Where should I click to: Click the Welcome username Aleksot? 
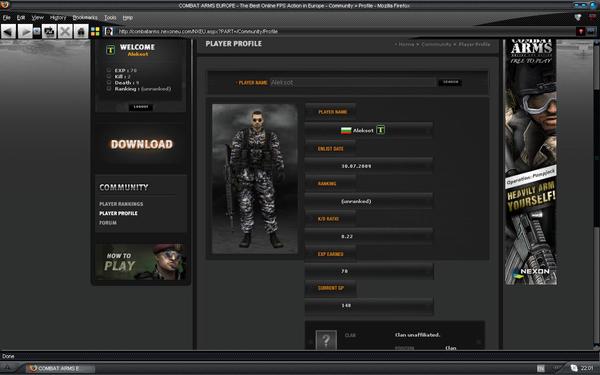tap(138, 54)
